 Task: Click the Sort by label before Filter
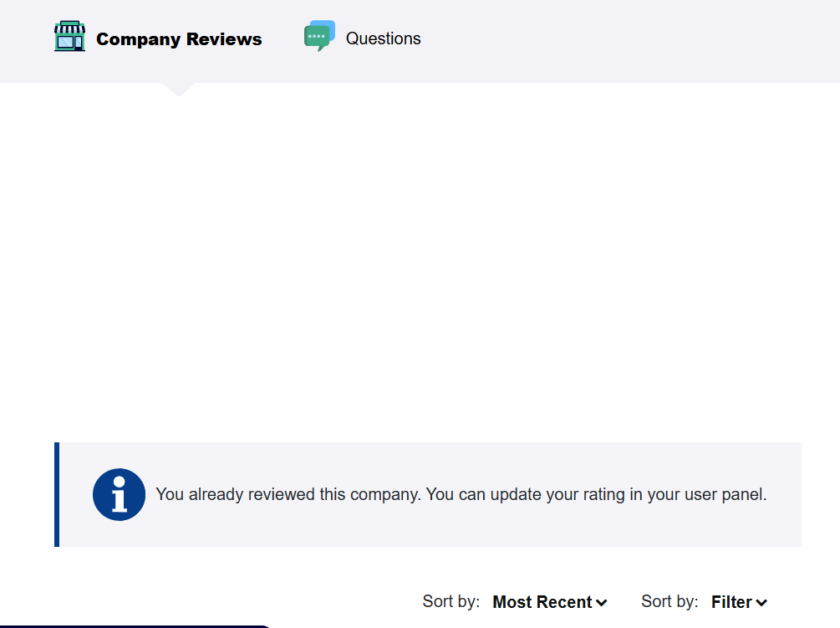(x=669, y=601)
